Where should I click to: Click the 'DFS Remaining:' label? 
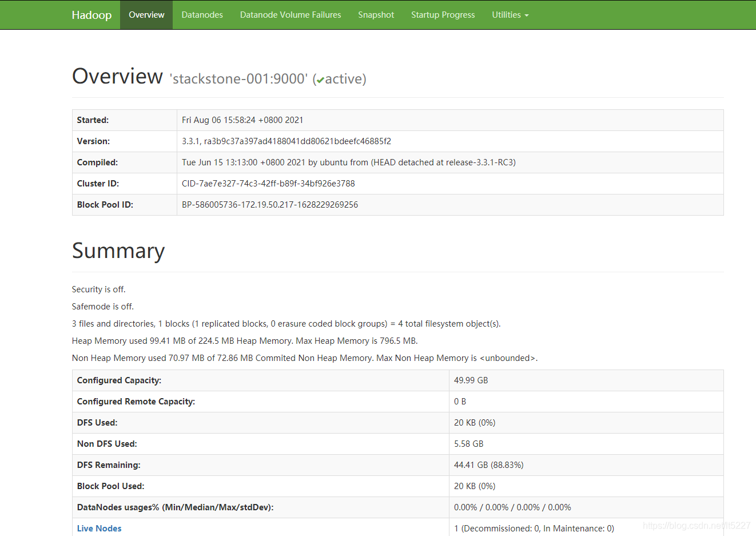point(109,465)
